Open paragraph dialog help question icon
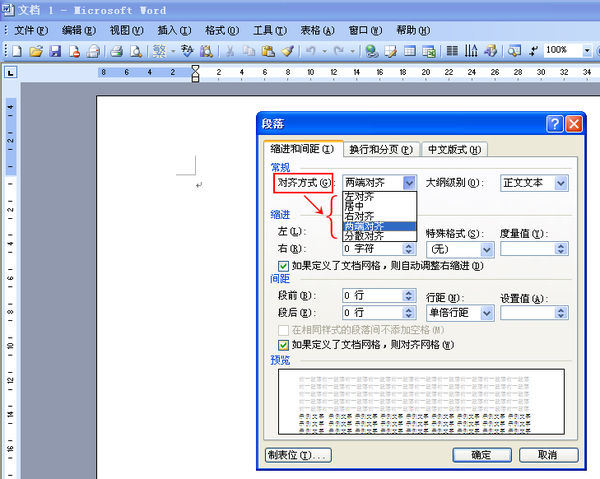600x479 pixels. pyautogui.click(x=554, y=124)
